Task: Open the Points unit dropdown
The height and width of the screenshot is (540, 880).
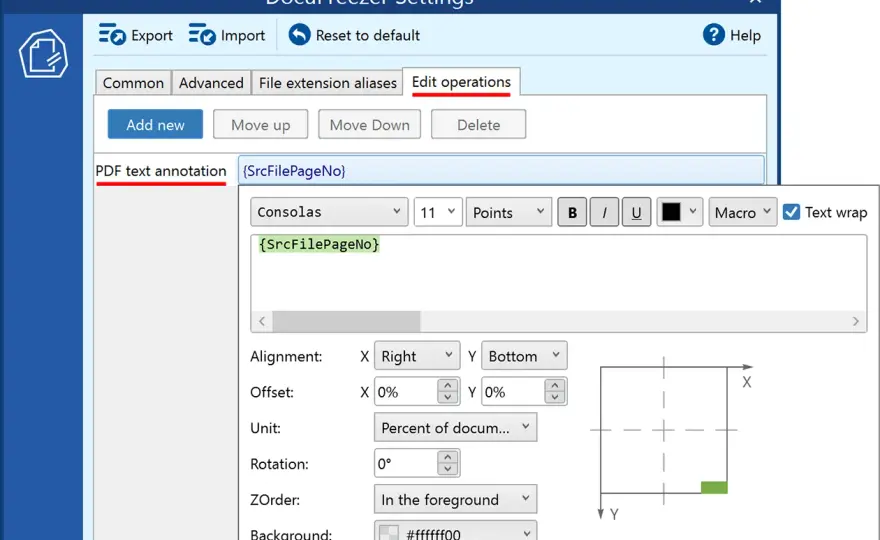Action: [508, 212]
